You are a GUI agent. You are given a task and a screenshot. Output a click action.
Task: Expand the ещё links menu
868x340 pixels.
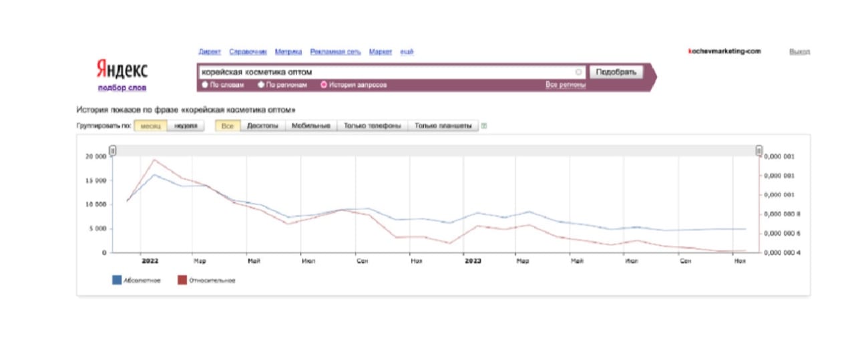[407, 51]
